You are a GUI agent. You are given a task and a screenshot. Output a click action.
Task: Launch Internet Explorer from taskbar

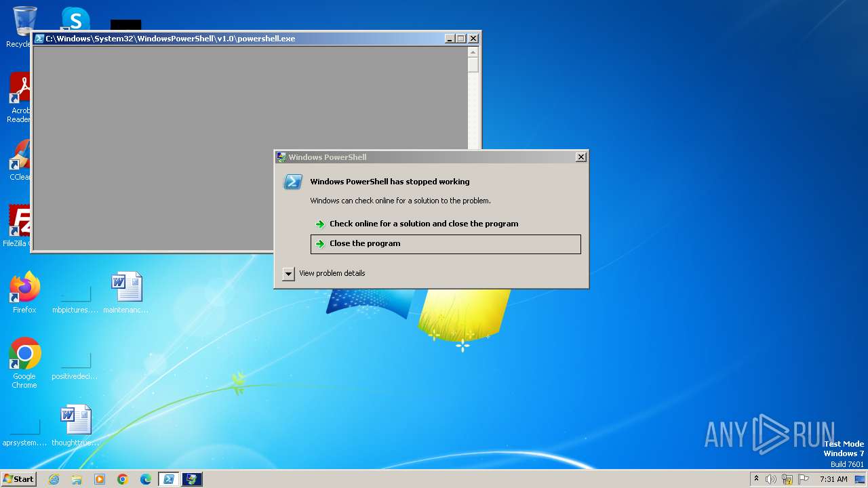point(54,479)
